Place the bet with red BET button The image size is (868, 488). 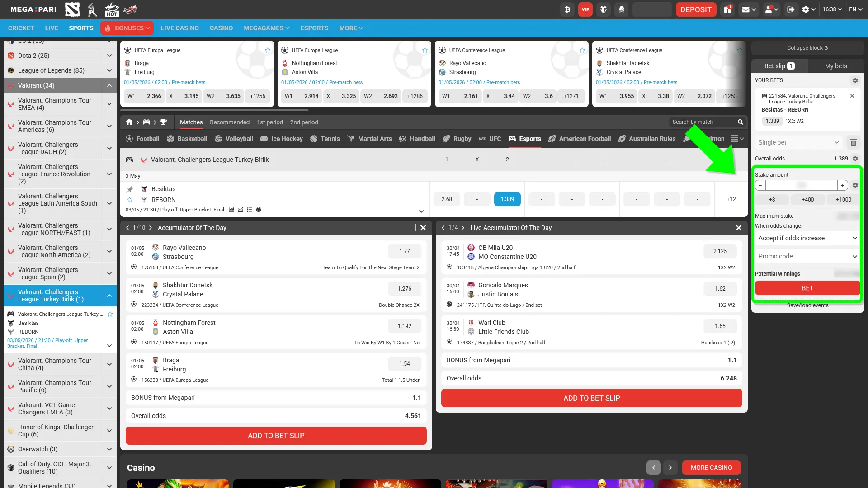tap(807, 288)
